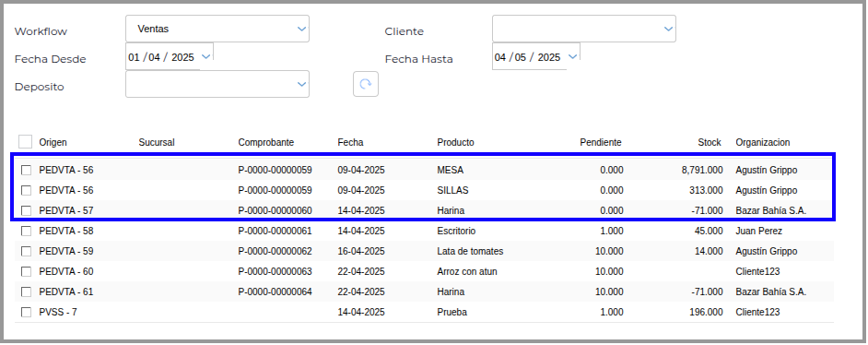This screenshot has height=345, width=868.
Task: Select the checkbox for PEDVTA - 58
Action: [x=26, y=231]
